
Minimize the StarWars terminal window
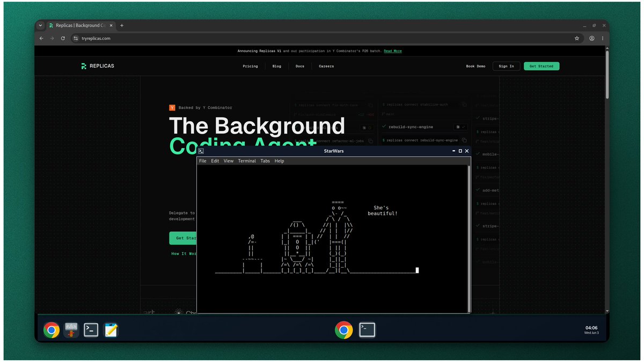(x=453, y=151)
